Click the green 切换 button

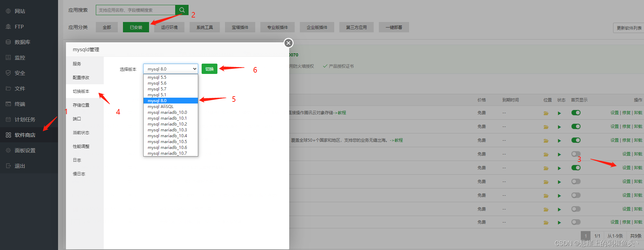click(210, 69)
